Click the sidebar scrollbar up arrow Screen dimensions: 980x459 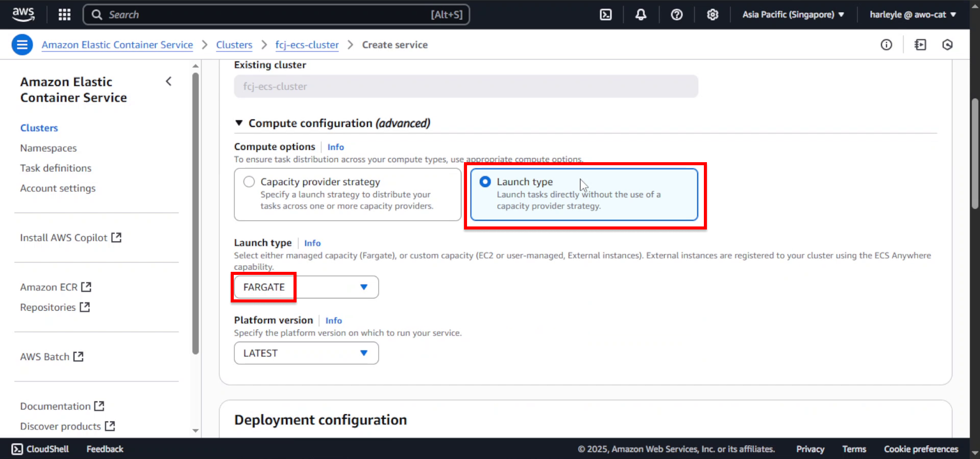[x=195, y=66]
